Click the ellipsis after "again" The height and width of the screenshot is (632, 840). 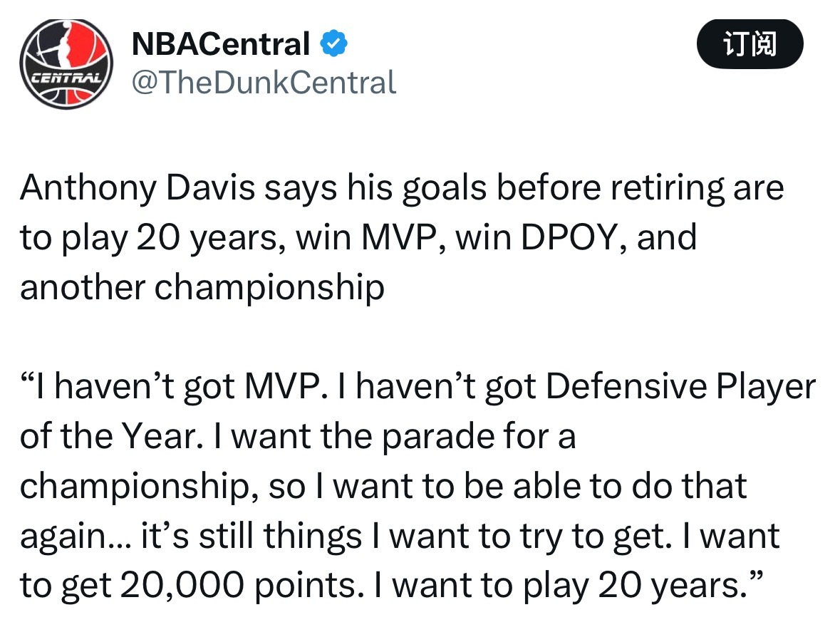115,536
